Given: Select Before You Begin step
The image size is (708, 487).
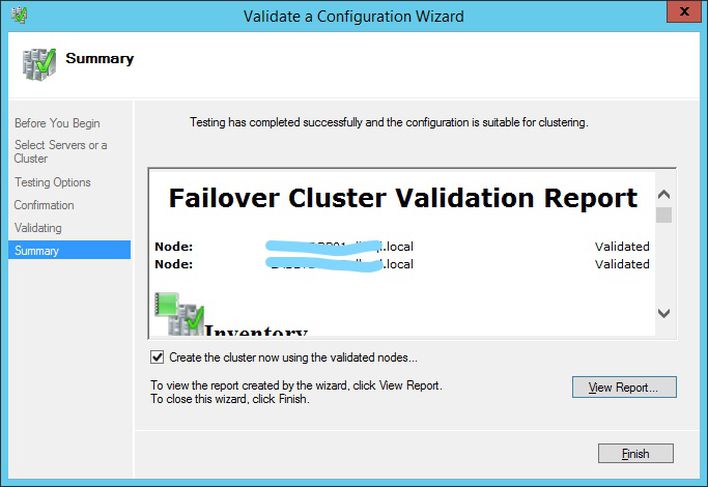Looking at the screenshot, I should tap(57, 123).
